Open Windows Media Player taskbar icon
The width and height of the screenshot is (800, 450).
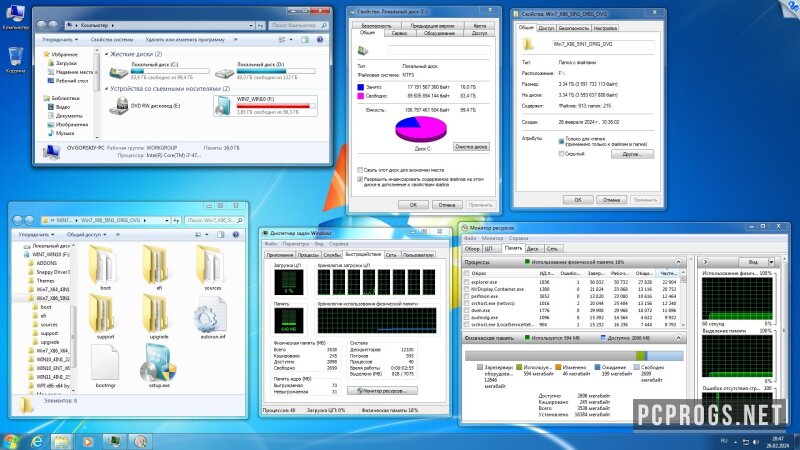point(87,441)
